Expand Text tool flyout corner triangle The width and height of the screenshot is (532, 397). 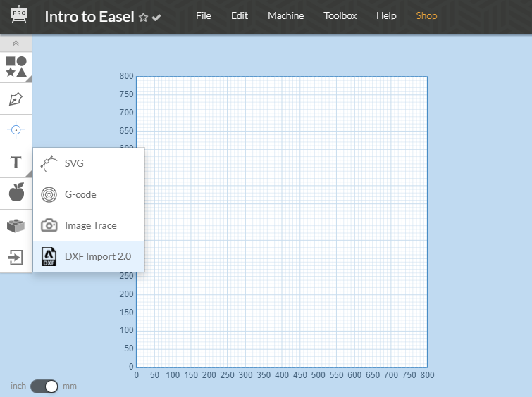[28, 174]
